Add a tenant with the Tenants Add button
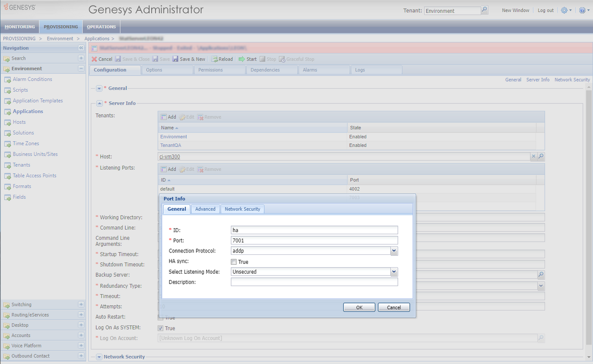 [168, 117]
